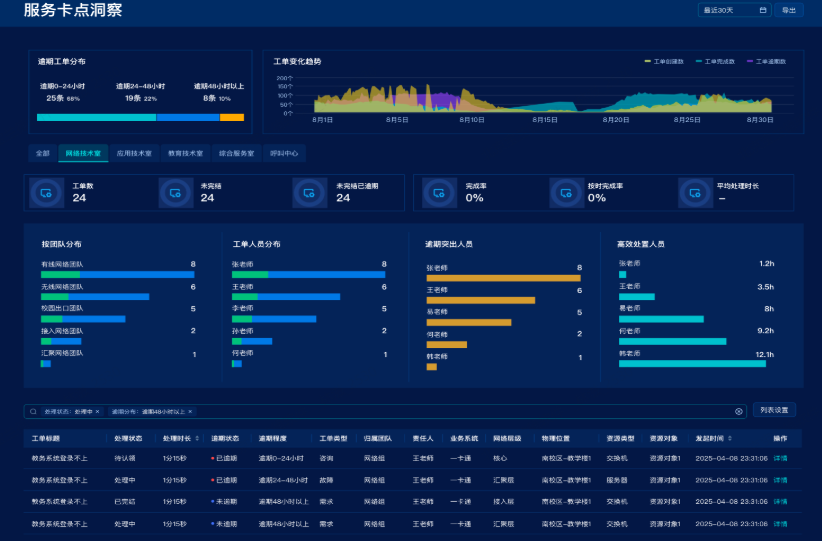Click 未逾期 status in the 已完结 row
The image size is (822, 541).
(x=224, y=502)
